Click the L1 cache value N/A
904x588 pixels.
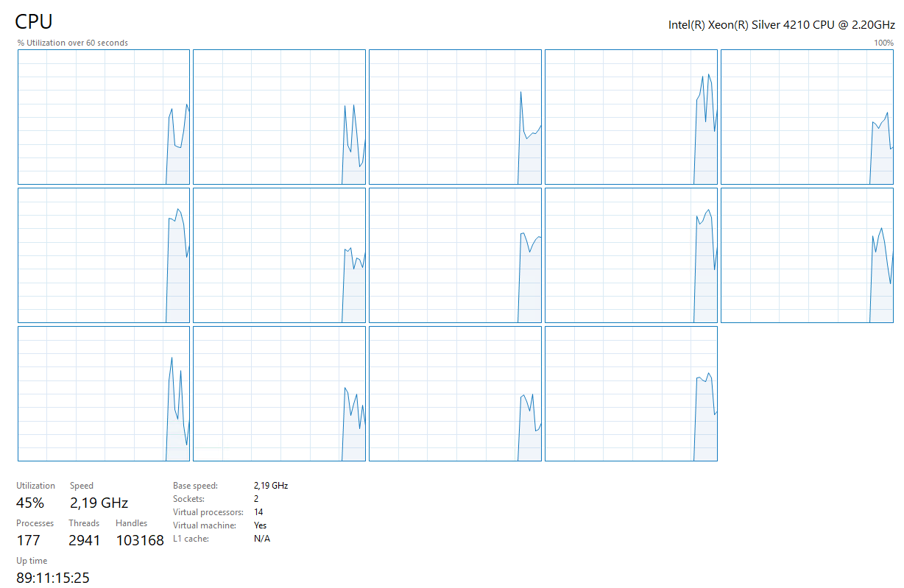pyautogui.click(x=261, y=539)
